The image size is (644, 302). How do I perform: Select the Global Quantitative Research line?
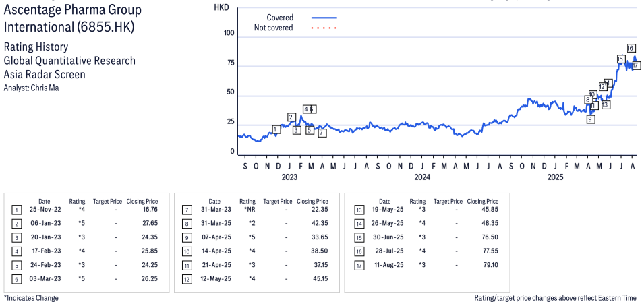[x=70, y=61]
